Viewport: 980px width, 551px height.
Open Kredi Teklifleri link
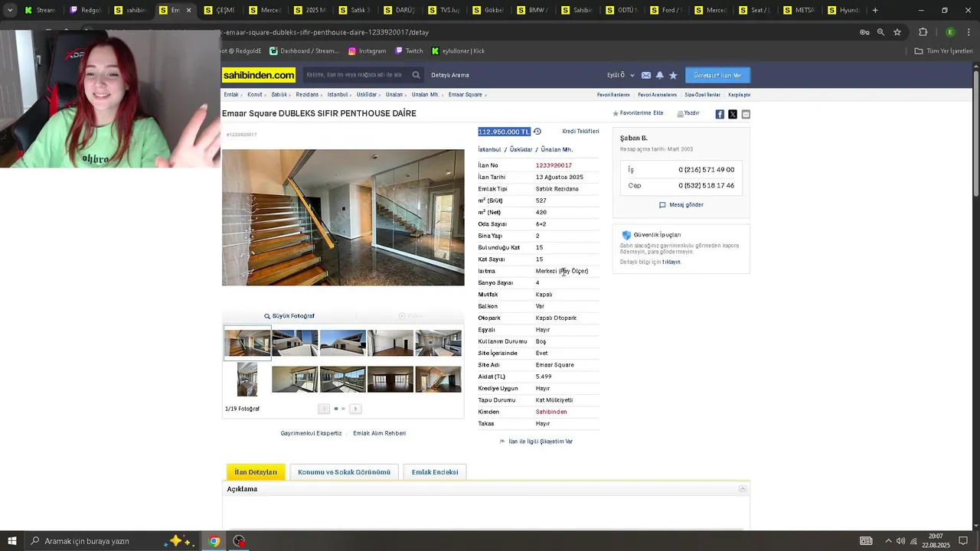click(580, 132)
